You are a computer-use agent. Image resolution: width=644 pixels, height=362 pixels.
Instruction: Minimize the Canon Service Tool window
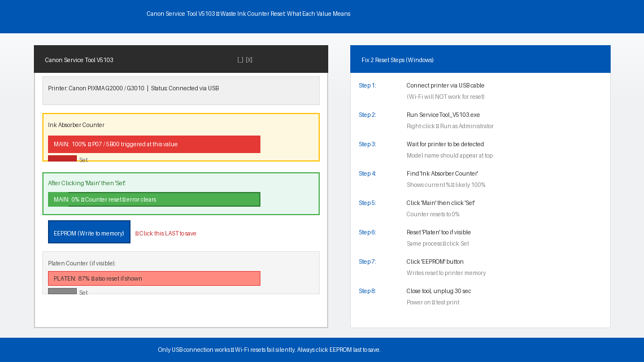pos(240,60)
